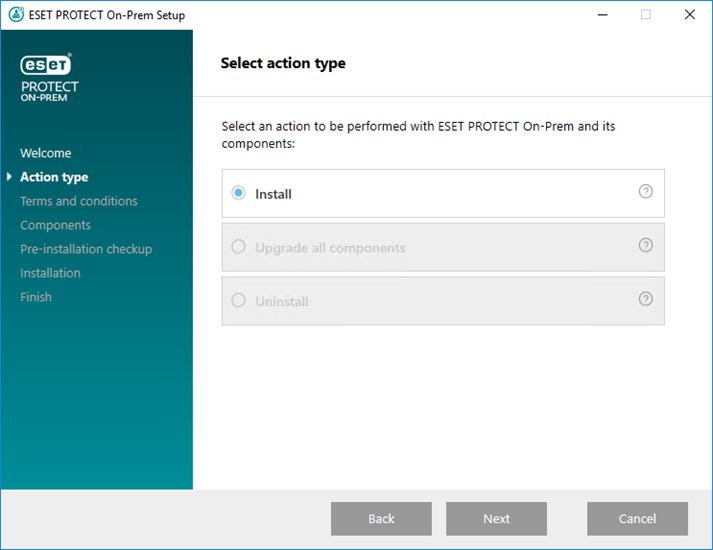Select the Install radio button
Screen dimensions: 713x550
pyautogui.click(x=238, y=193)
